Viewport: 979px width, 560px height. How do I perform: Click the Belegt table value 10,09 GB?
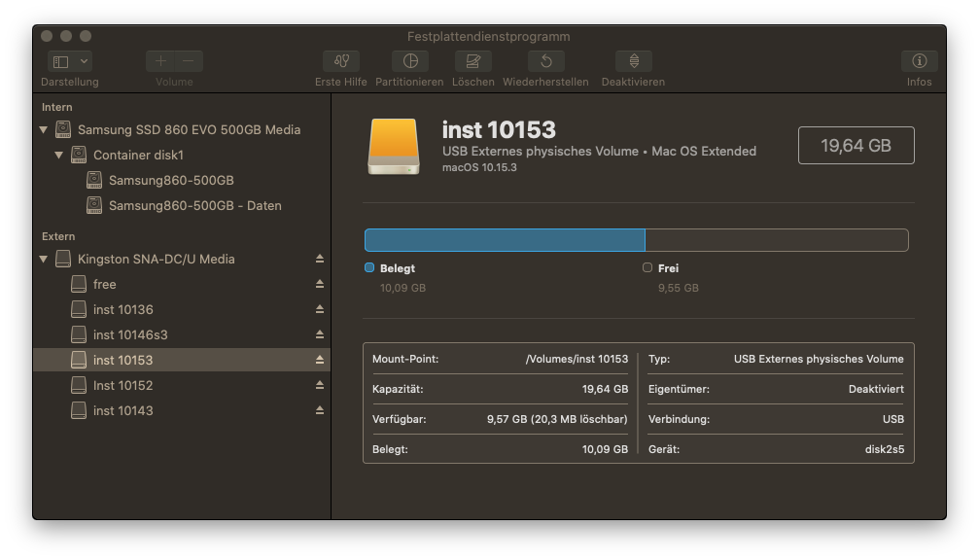605,449
